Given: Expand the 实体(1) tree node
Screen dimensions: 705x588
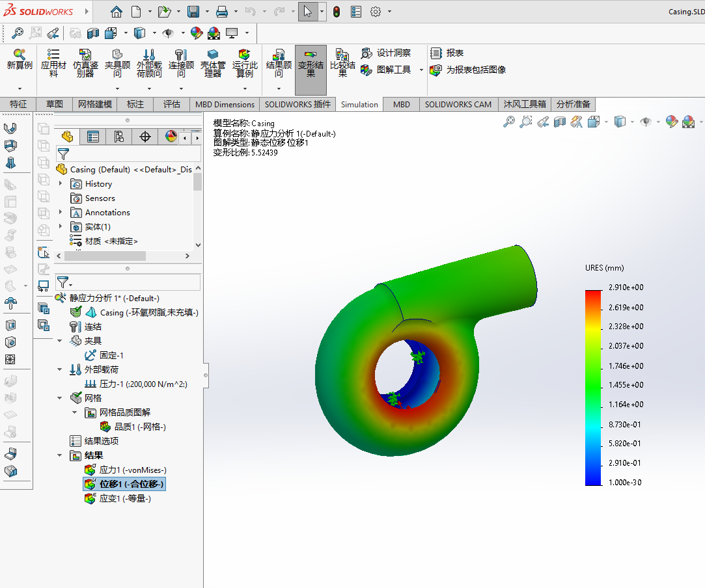Looking at the screenshot, I should coord(61,226).
